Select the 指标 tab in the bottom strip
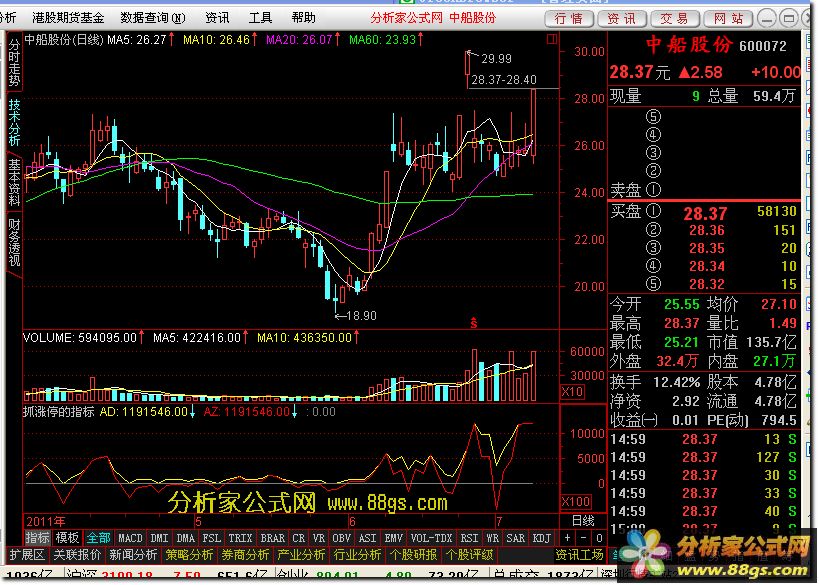 [38, 537]
